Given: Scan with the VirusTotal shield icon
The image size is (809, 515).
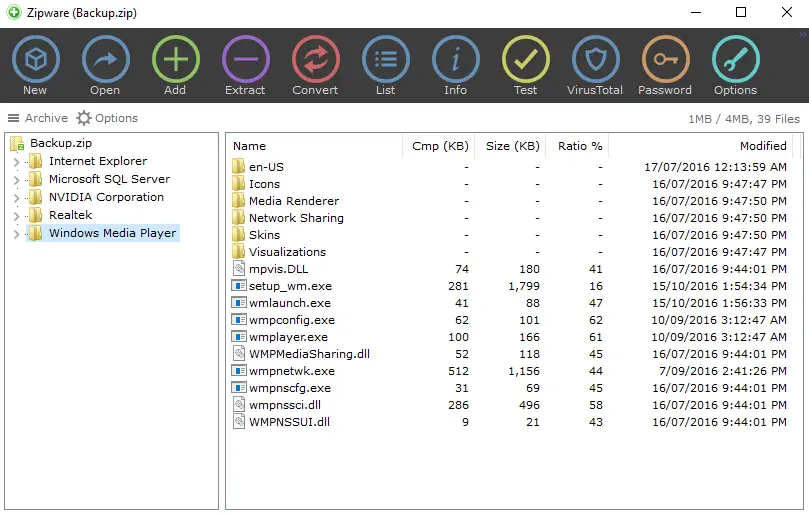Looking at the screenshot, I should coord(595,60).
